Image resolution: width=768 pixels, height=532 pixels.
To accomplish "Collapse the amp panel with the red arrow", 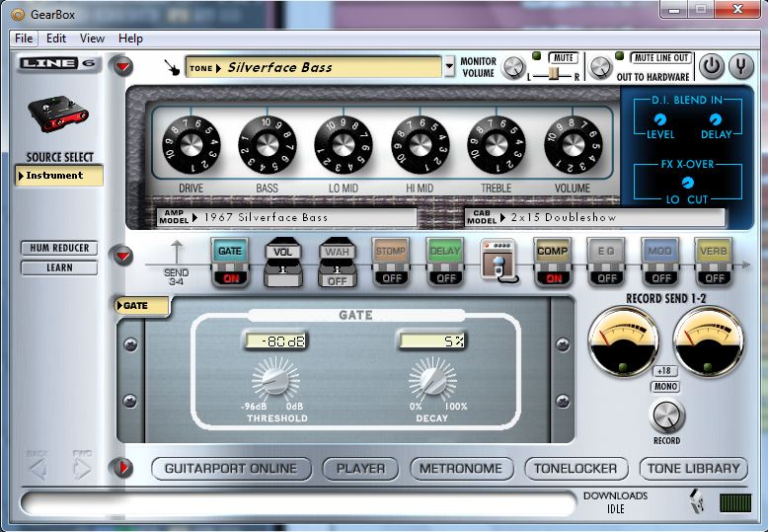I will point(123,66).
